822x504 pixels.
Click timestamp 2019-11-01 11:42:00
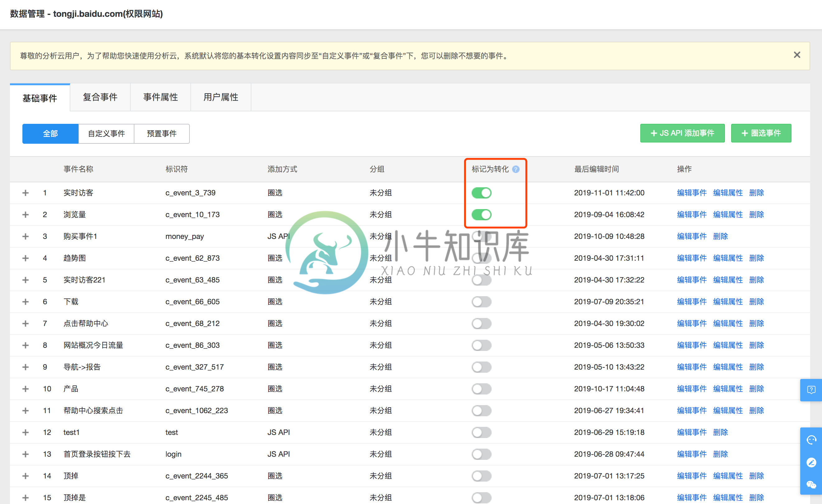[609, 193]
